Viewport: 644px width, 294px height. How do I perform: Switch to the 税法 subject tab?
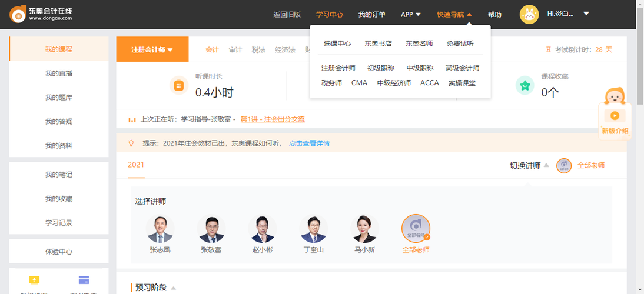[258, 49]
